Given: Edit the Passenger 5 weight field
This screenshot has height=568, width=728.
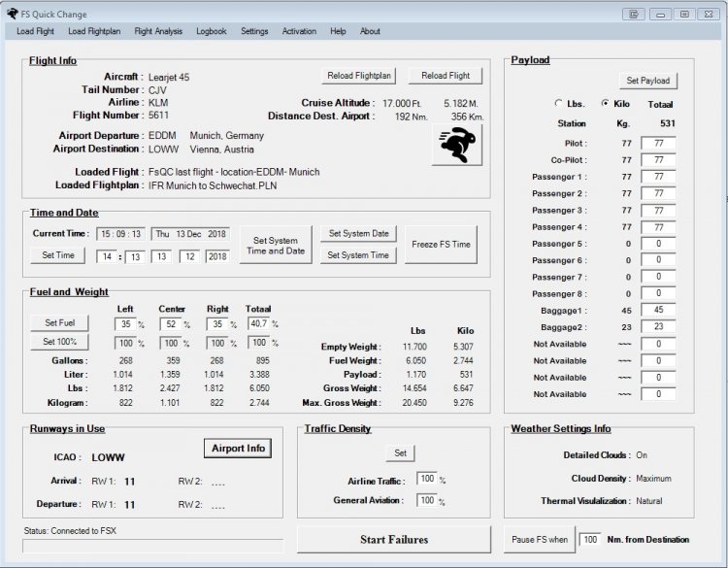Looking at the screenshot, I should pyautogui.click(x=658, y=244).
